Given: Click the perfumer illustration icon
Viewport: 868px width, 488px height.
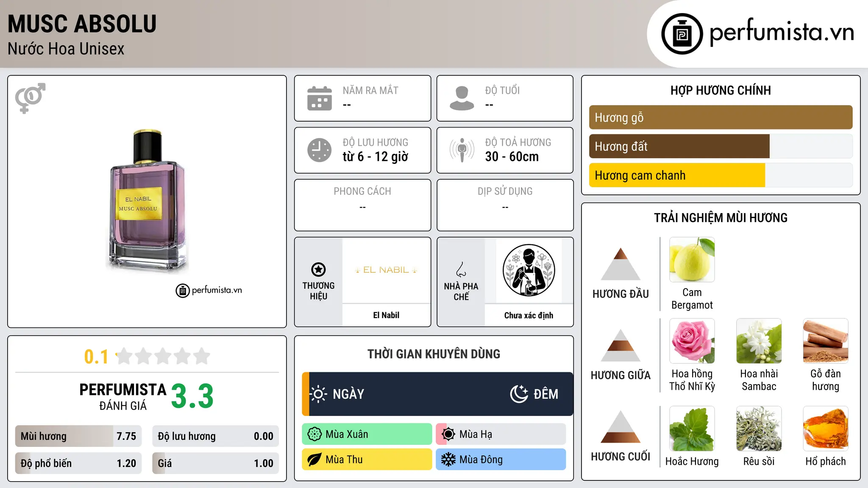Looking at the screenshot, I should pyautogui.click(x=529, y=270).
